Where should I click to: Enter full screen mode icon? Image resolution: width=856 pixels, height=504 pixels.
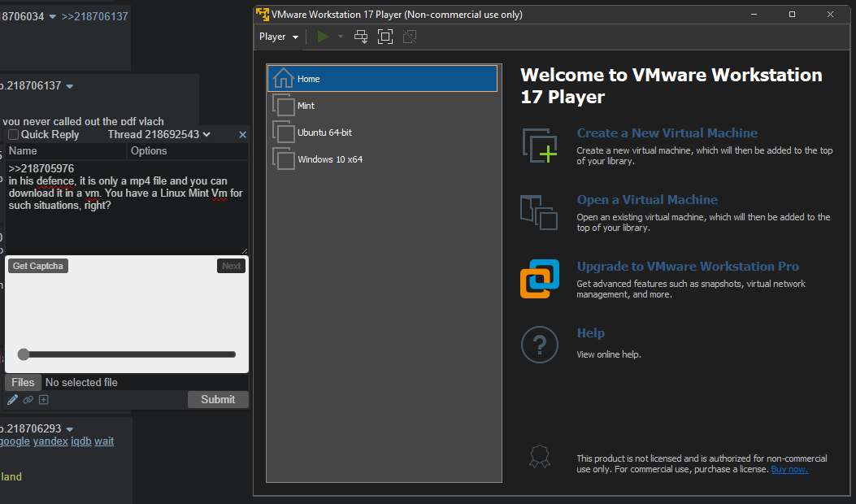coord(385,37)
